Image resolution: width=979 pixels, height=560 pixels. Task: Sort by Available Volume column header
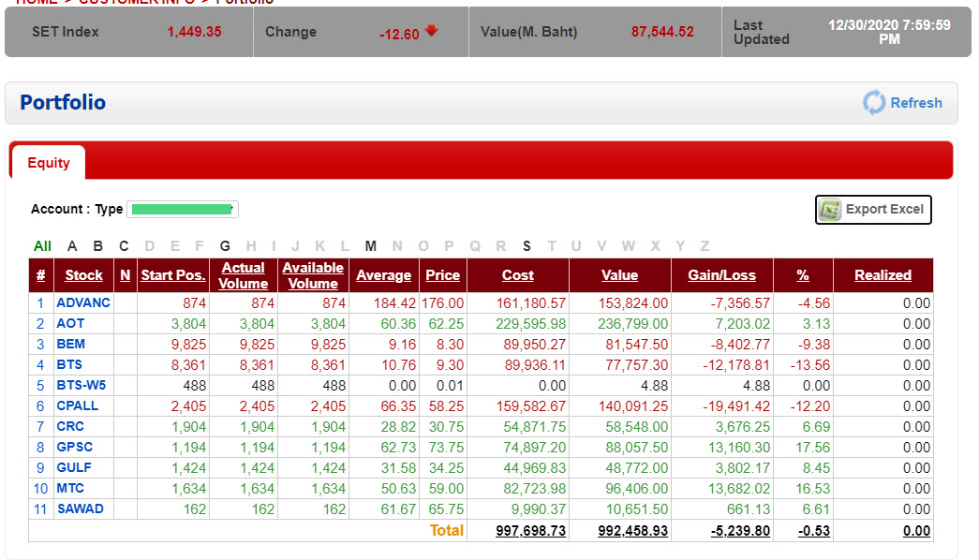coord(313,275)
